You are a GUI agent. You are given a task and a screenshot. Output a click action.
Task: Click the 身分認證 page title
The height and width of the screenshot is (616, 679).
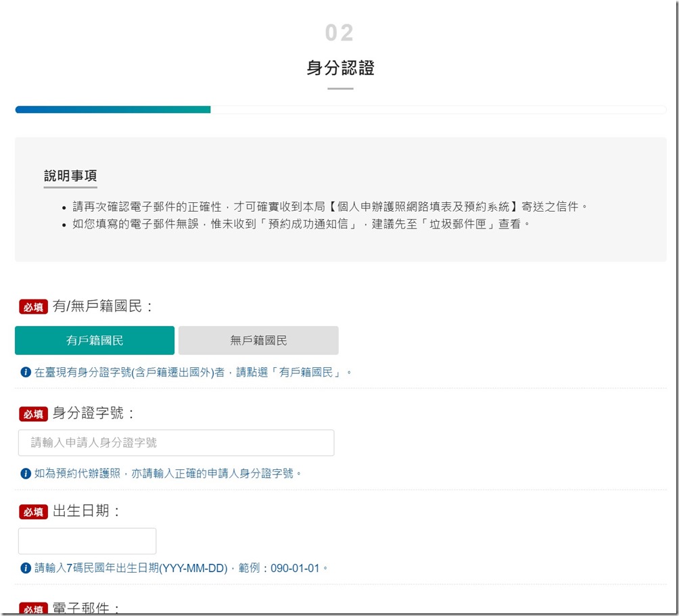click(340, 68)
